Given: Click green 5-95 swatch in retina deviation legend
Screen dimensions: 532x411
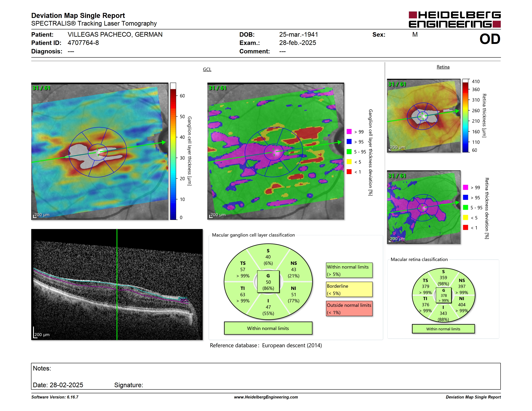Looking at the screenshot, I should pos(465,208).
